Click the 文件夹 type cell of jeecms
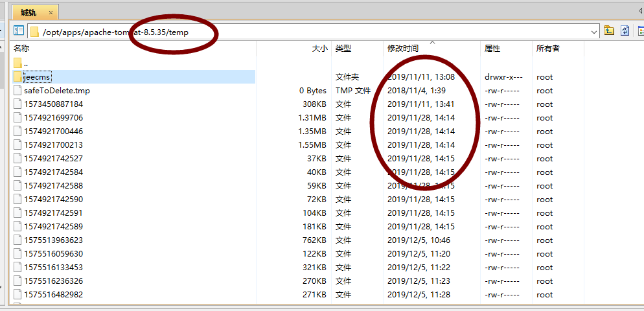The height and width of the screenshot is (311, 644). (347, 77)
